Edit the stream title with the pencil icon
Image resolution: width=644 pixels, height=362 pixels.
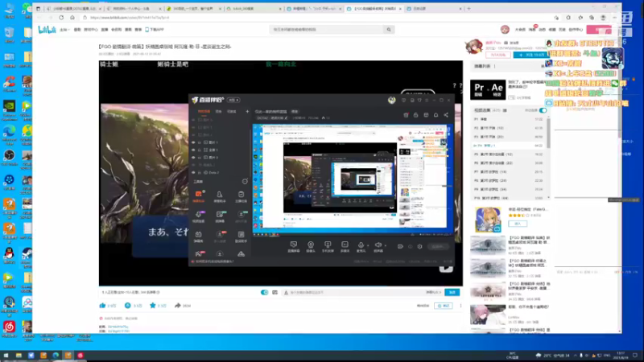tap(287, 117)
